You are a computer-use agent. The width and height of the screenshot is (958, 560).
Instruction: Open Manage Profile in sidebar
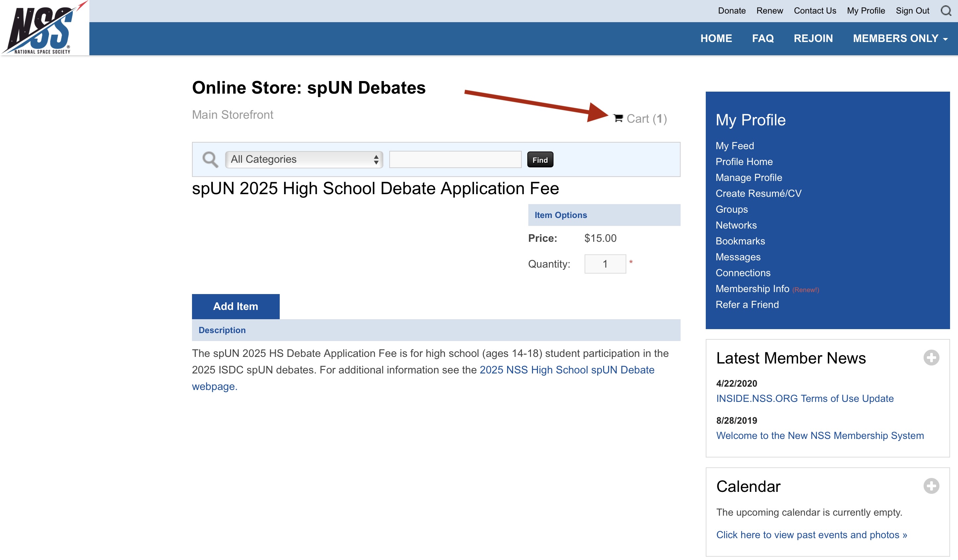(748, 178)
